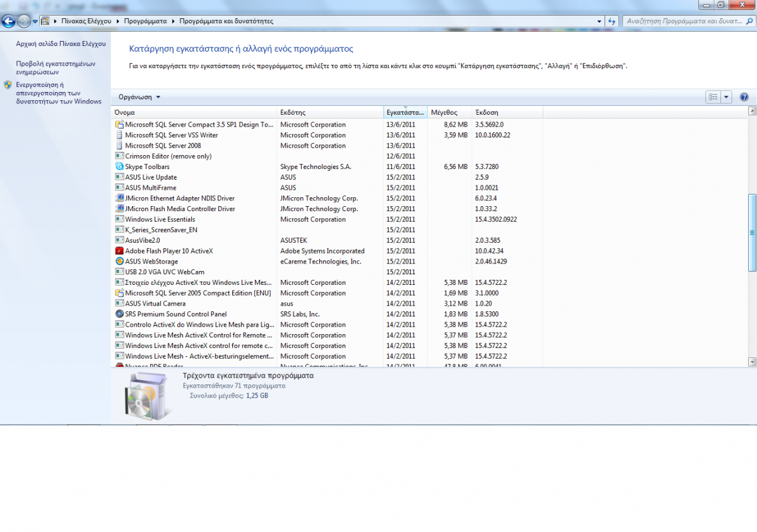This screenshot has height=532, width=757.
Task: Sort by the Εκδότης column header
Action: (330, 112)
